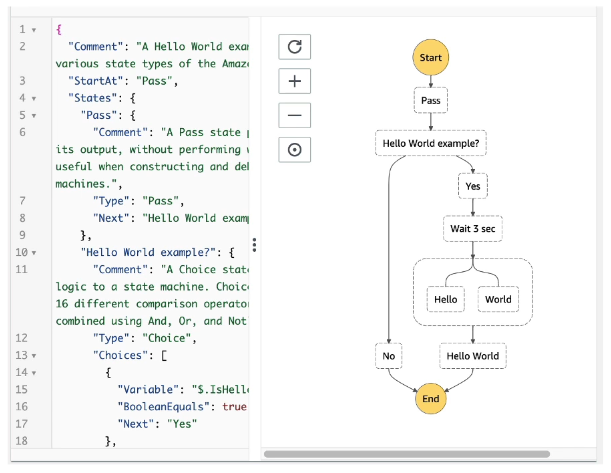The height and width of the screenshot is (473, 611).
Task: Fold the Pass object on line 5
Action: click(34, 115)
